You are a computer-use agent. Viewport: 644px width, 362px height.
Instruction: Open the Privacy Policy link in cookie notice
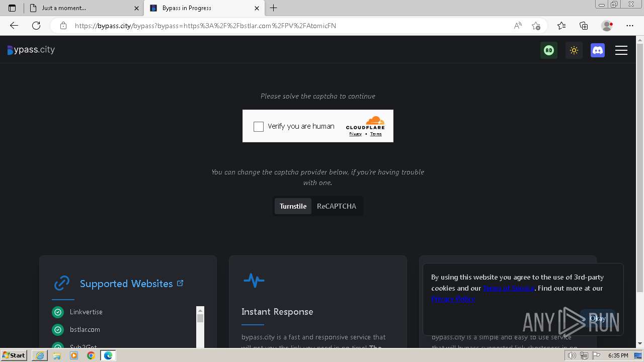453,299
